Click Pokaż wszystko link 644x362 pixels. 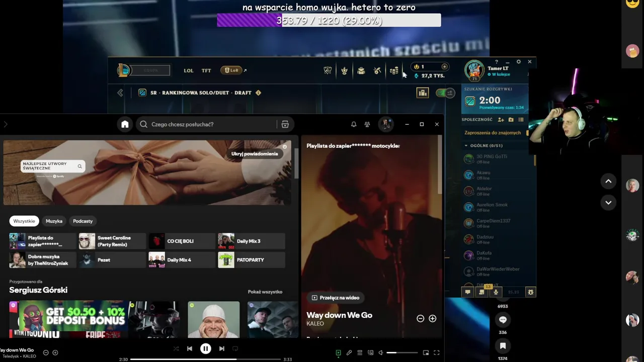pos(265,292)
